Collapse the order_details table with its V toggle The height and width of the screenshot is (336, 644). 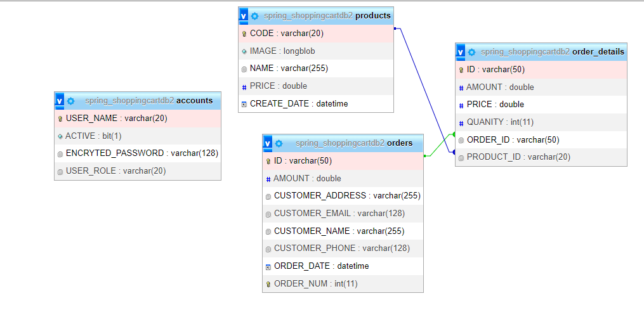pos(461,52)
